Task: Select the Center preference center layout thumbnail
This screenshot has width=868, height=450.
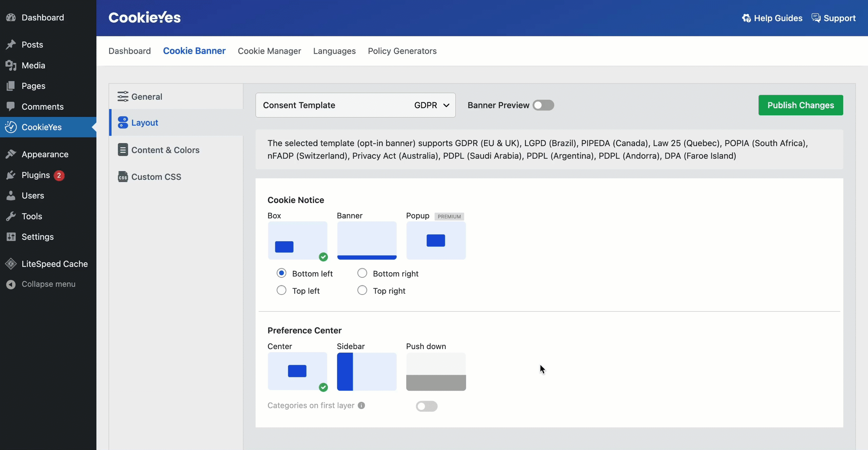Action: pyautogui.click(x=297, y=371)
